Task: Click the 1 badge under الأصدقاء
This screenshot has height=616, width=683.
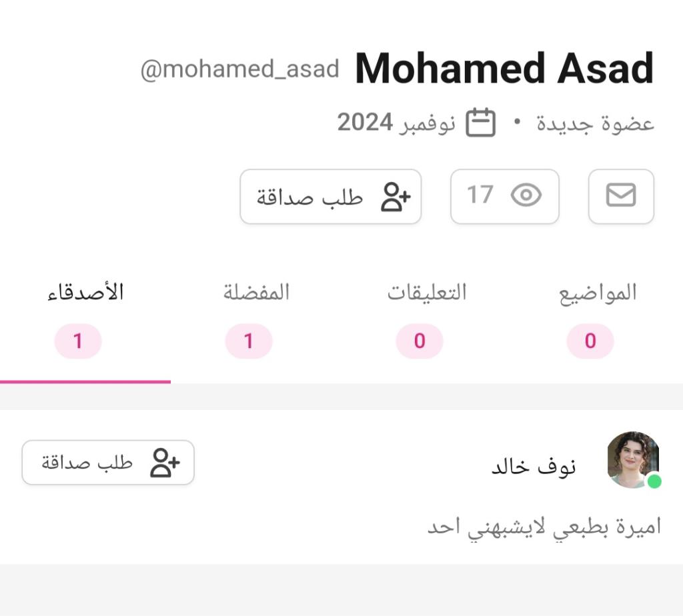Action: click(x=77, y=341)
